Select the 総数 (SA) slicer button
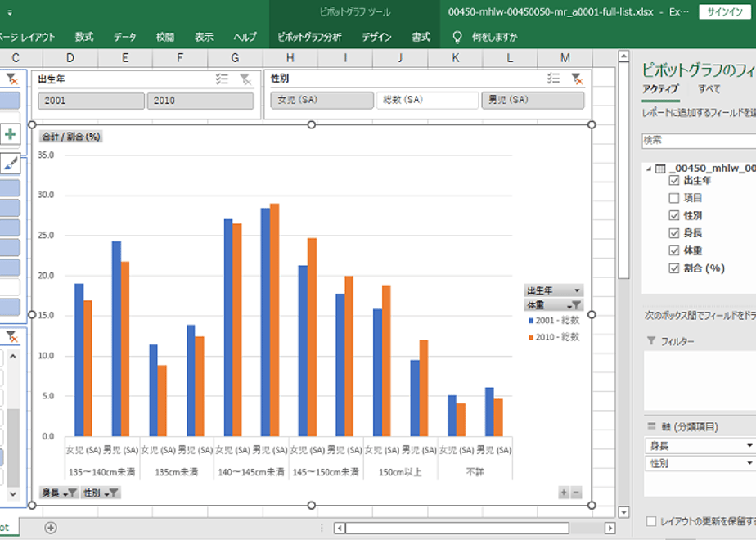Screen dimensions: 756x540 (x=427, y=100)
